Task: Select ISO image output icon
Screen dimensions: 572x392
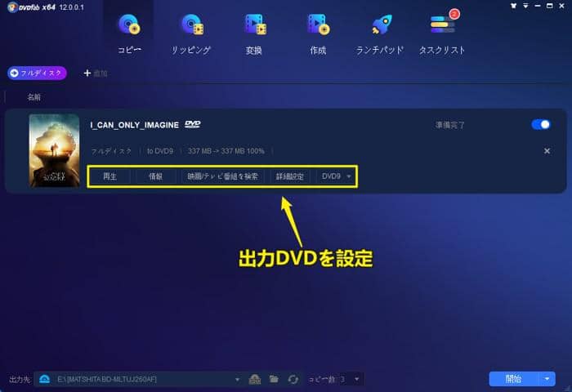Action: (255, 379)
